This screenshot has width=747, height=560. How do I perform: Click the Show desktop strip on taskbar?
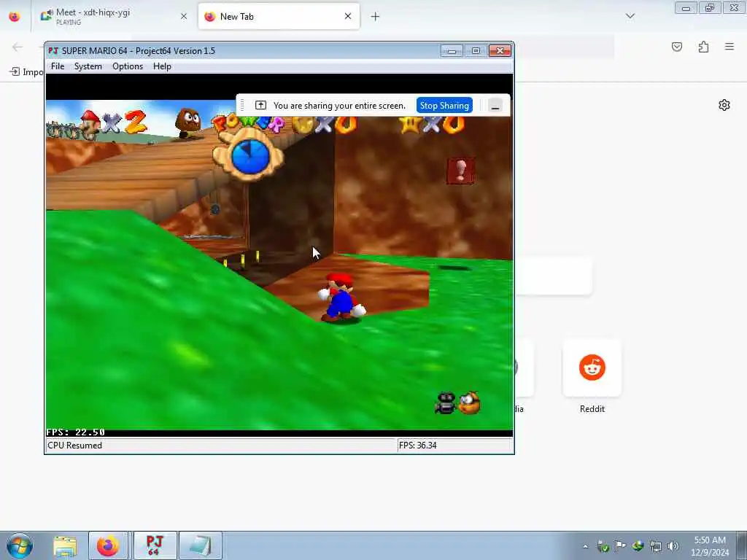(742, 545)
